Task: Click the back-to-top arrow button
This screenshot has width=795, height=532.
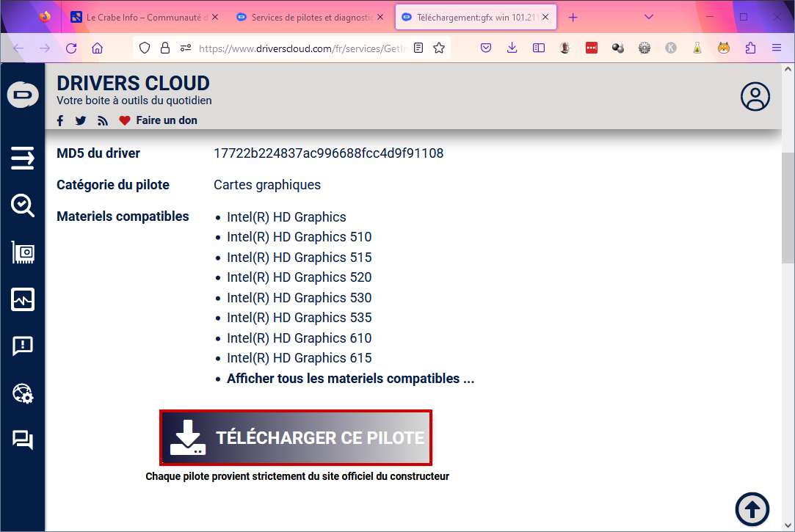Action: 752,509
